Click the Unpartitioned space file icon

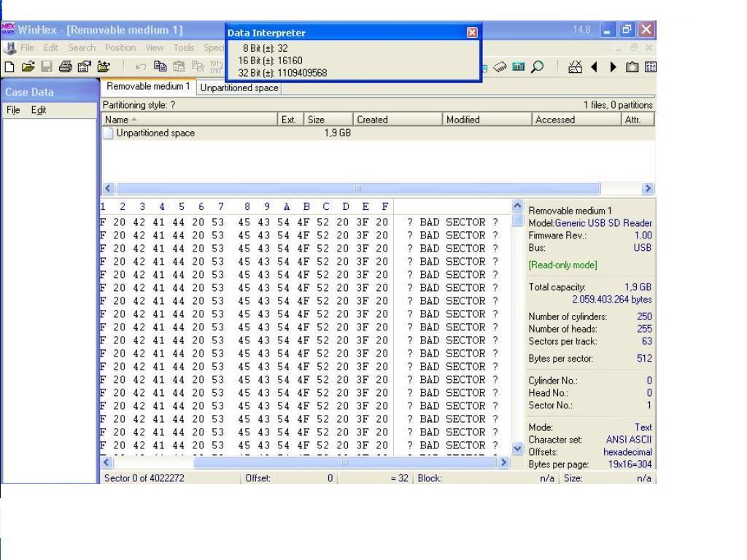pyautogui.click(x=109, y=133)
